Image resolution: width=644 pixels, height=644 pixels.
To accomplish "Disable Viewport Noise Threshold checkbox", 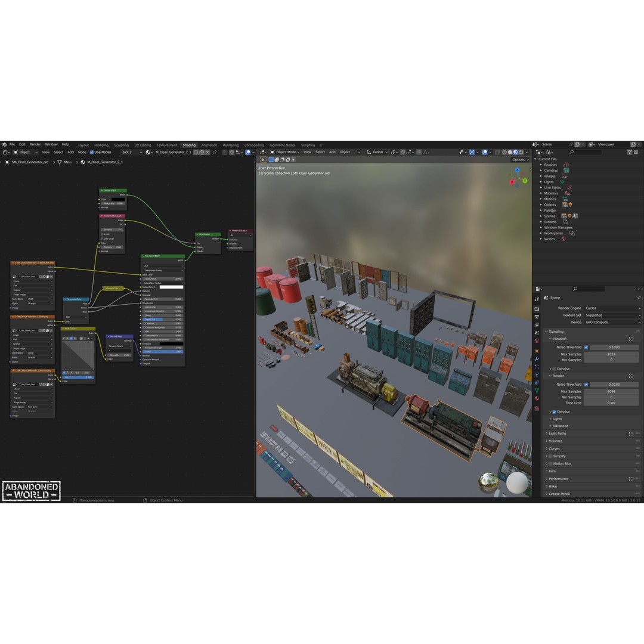I will (586, 347).
